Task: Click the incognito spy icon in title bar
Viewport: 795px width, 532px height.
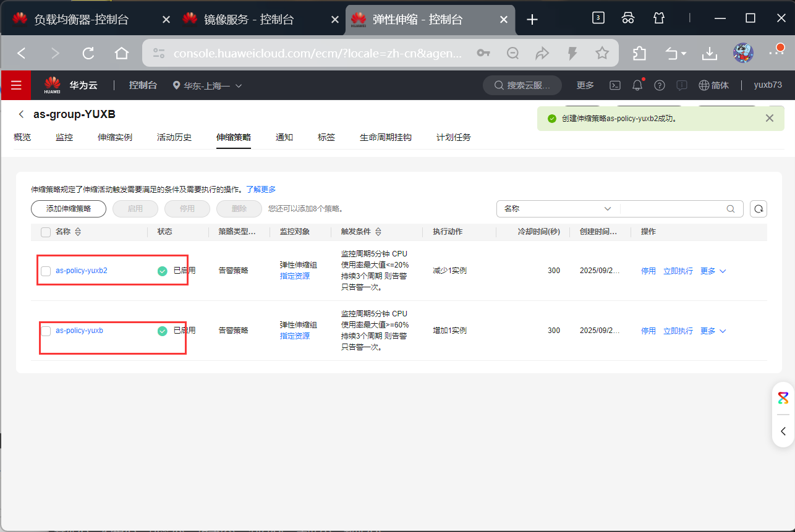Action: tap(628, 18)
